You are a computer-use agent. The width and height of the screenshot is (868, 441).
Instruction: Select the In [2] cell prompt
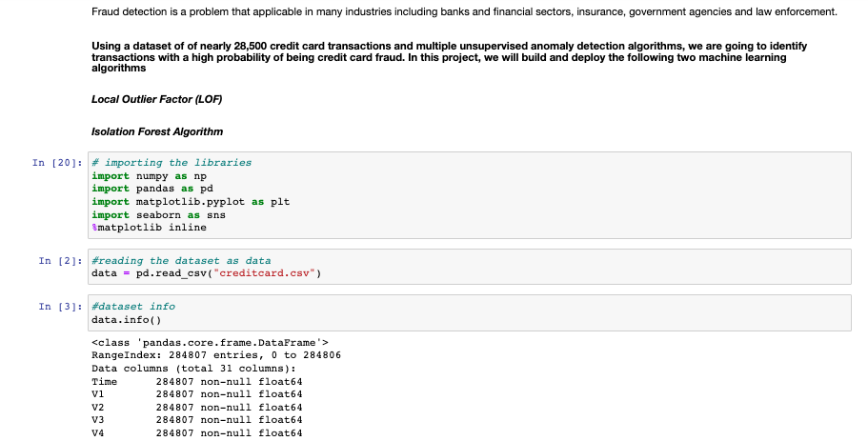coord(61,261)
